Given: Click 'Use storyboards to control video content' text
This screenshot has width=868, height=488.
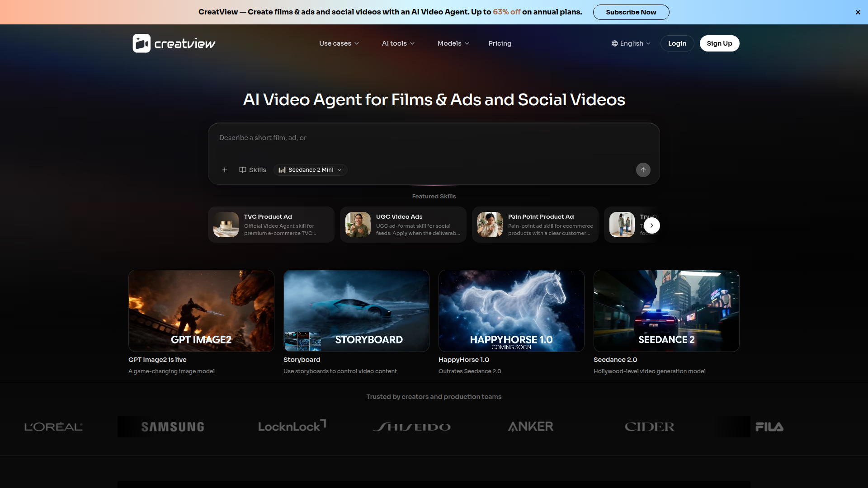Looking at the screenshot, I should pyautogui.click(x=340, y=371).
